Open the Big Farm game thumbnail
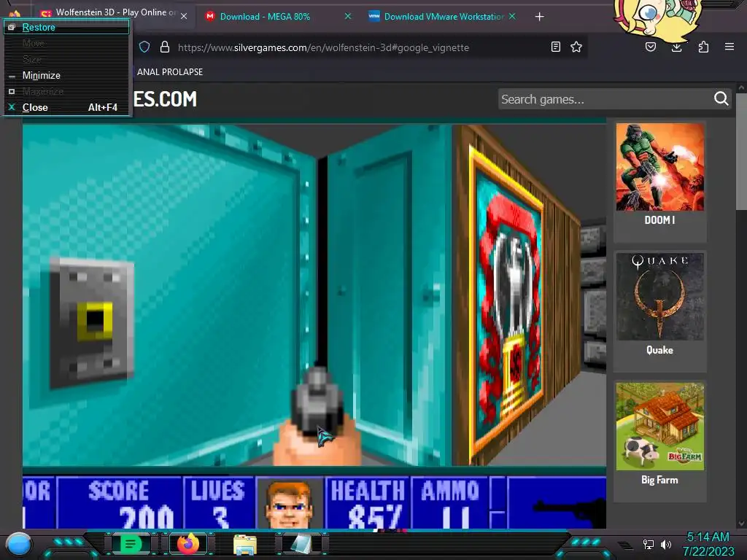Image resolution: width=747 pixels, height=560 pixels. 659,427
